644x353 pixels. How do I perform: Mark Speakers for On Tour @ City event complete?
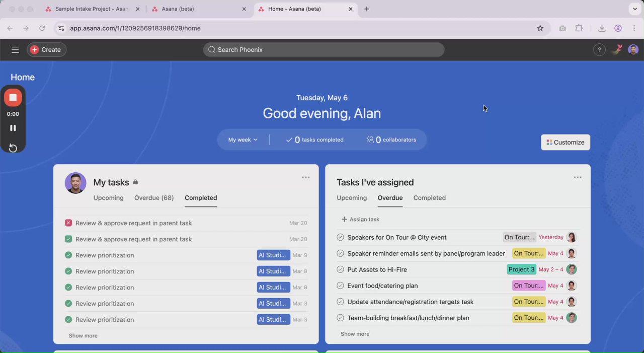point(340,237)
